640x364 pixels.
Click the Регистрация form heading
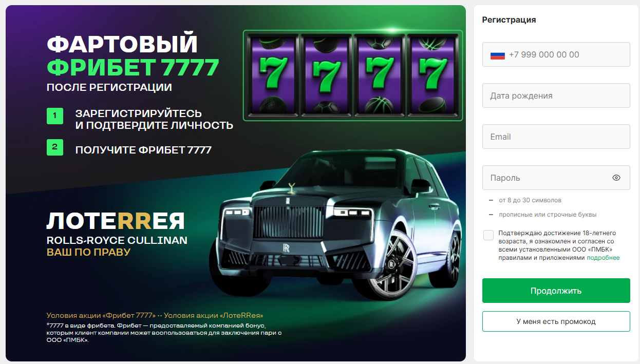coord(509,20)
